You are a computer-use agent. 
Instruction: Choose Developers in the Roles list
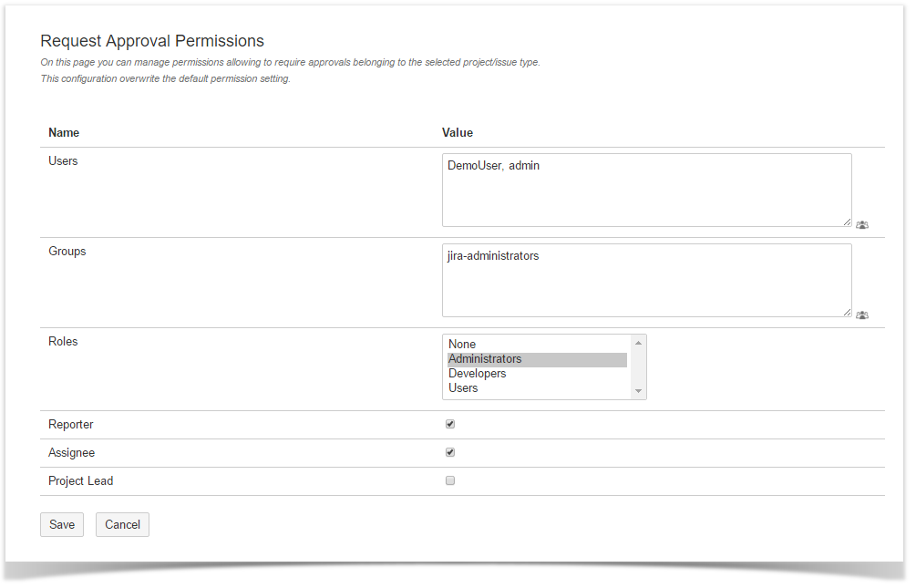(x=477, y=374)
